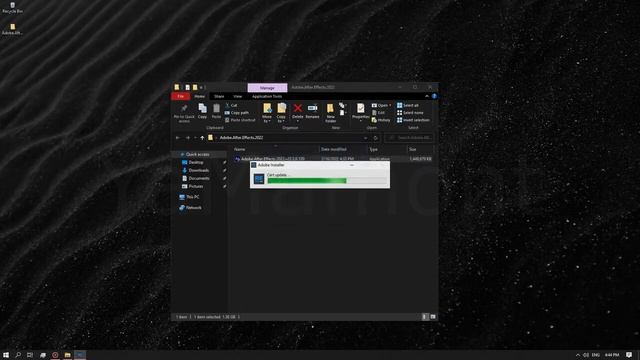Click the Adobe Installer app icon
Screen dimensions: 640x360
pyautogui.click(x=259, y=179)
